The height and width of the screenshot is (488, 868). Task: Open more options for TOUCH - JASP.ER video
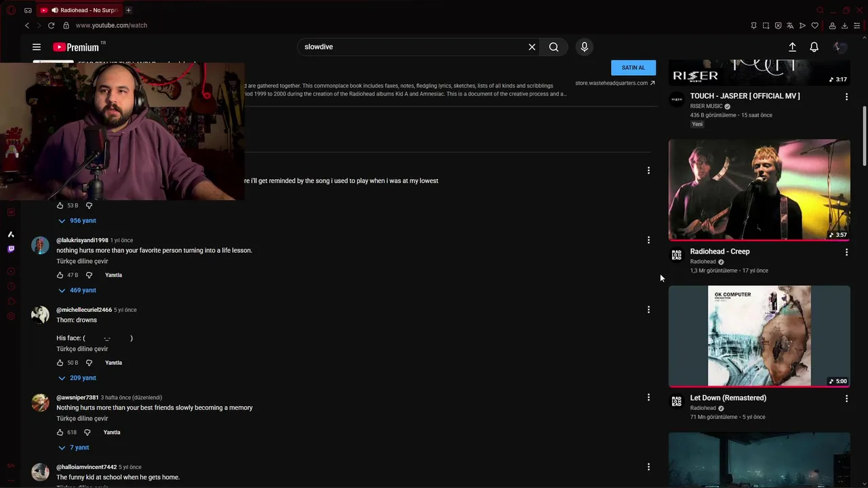pos(846,97)
